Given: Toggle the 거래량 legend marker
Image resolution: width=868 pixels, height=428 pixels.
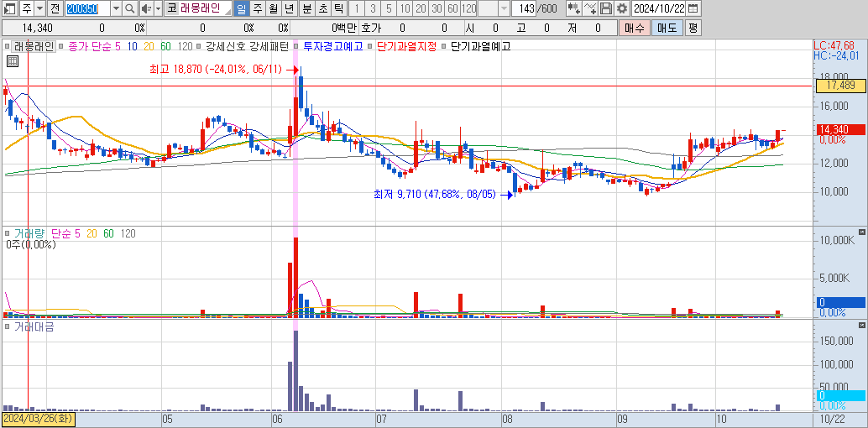Looking at the screenshot, I should pyautogui.click(x=8, y=234).
